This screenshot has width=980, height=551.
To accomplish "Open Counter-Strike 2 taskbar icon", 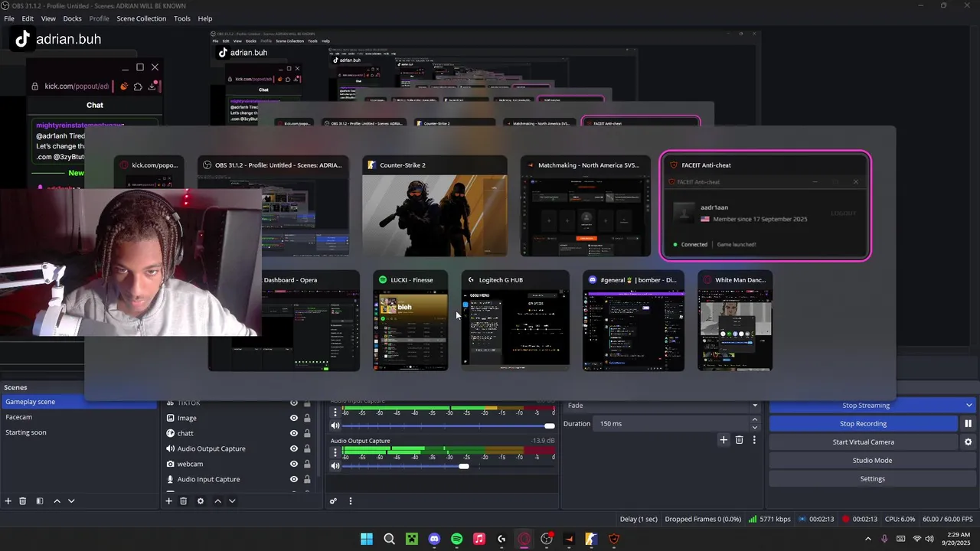I will (591, 539).
